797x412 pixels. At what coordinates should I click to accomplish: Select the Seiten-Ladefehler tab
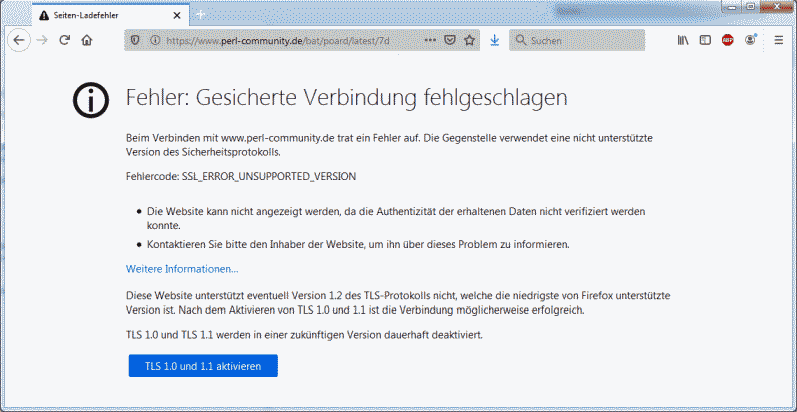point(110,15)
